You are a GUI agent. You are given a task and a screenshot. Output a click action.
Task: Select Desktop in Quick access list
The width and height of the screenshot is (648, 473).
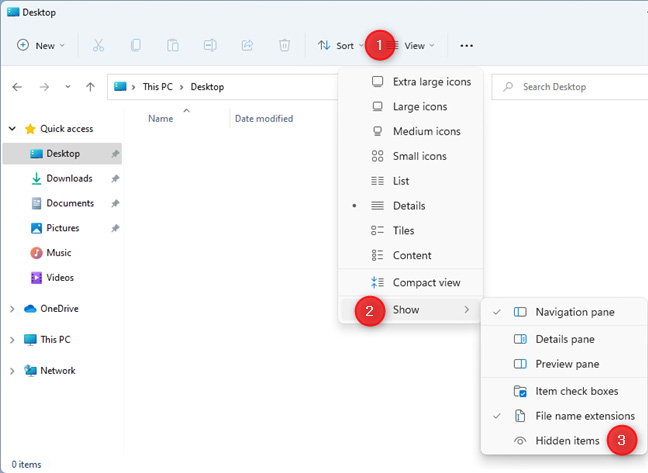[62, 154]
